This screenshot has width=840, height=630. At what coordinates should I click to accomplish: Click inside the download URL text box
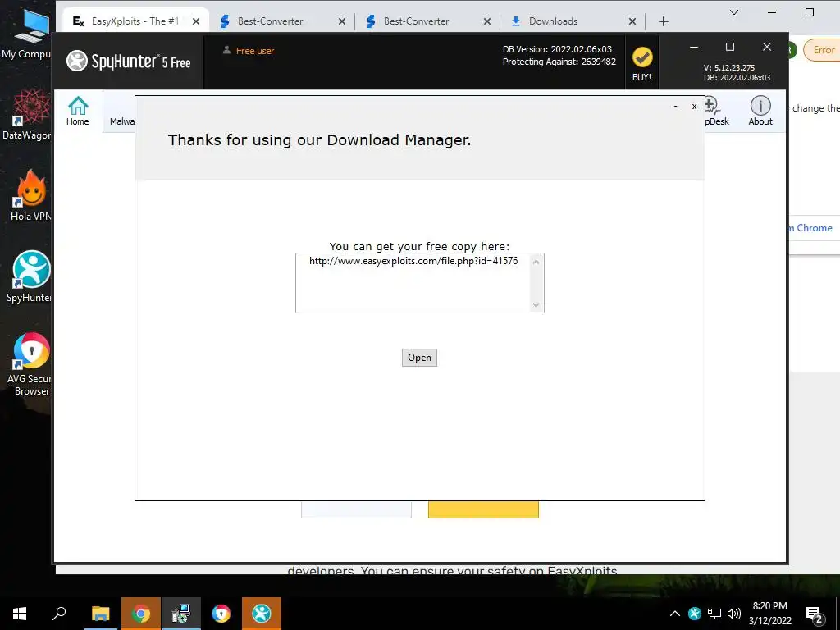(419, 283)
